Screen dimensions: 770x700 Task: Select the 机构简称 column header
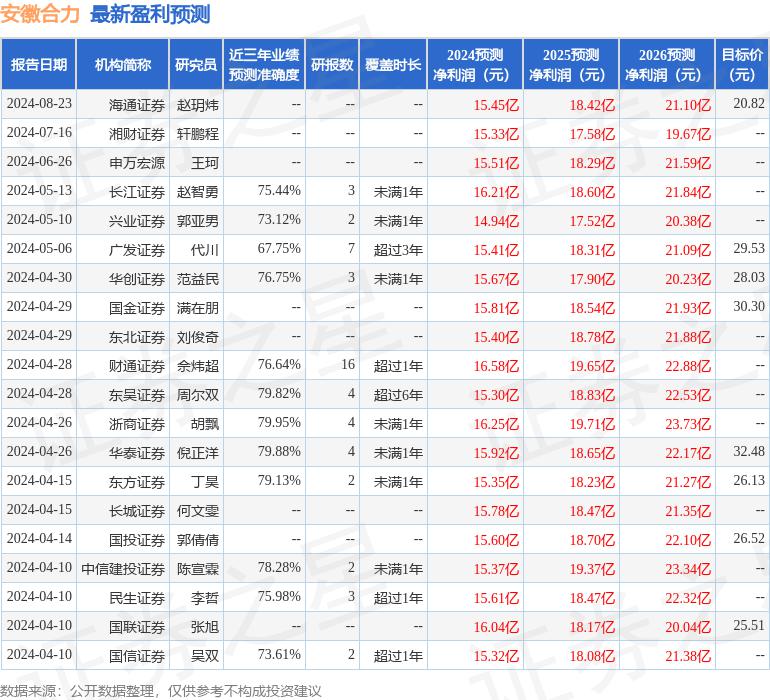123,64
